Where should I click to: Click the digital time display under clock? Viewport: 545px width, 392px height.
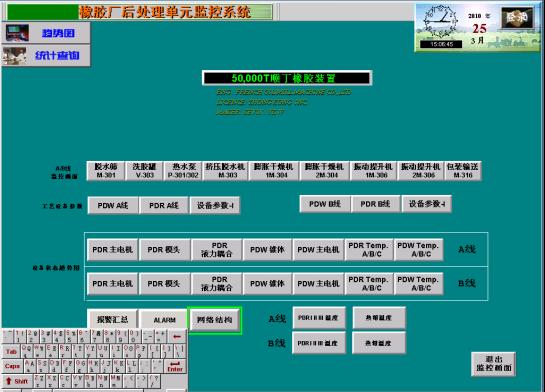tap(441, 44)
